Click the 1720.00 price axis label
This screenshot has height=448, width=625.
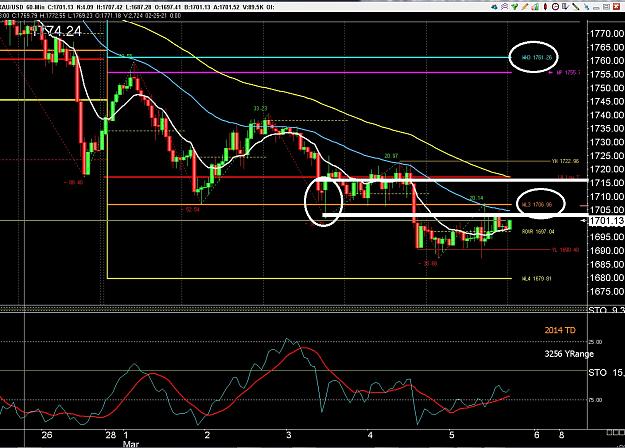pyautogui.click(x=607, y=169)
